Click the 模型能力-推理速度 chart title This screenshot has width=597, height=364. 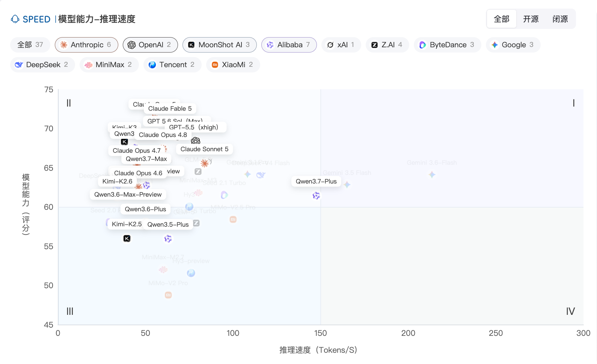click(x=96, y=19)
